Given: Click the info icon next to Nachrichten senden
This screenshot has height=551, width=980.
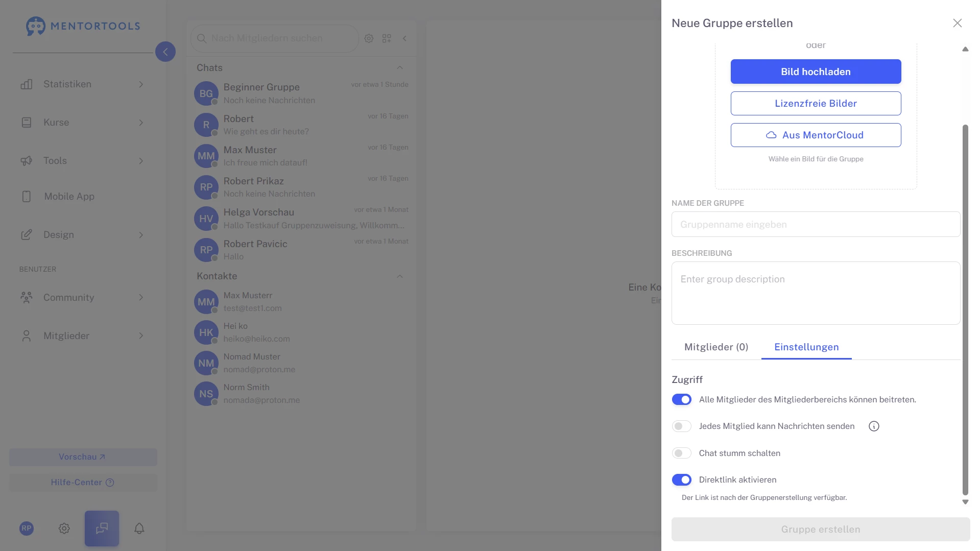Looking at the screenshot, I should click(874, 426).
